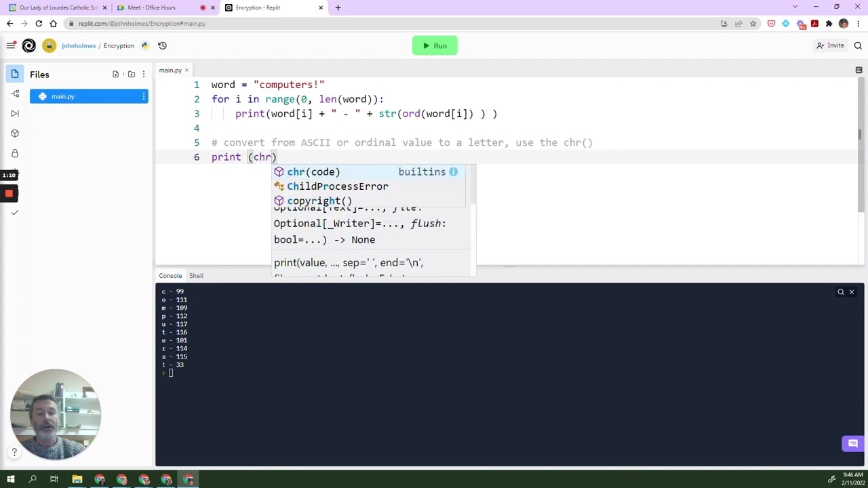
Task: Open Windows Start menu
Action: click(10, 480)
